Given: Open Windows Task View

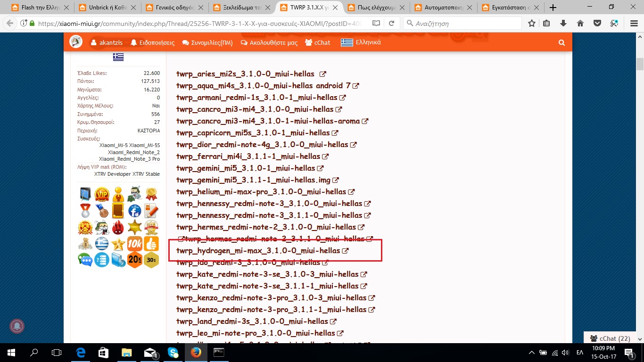Looking at the screenshot, I should 57,352.
